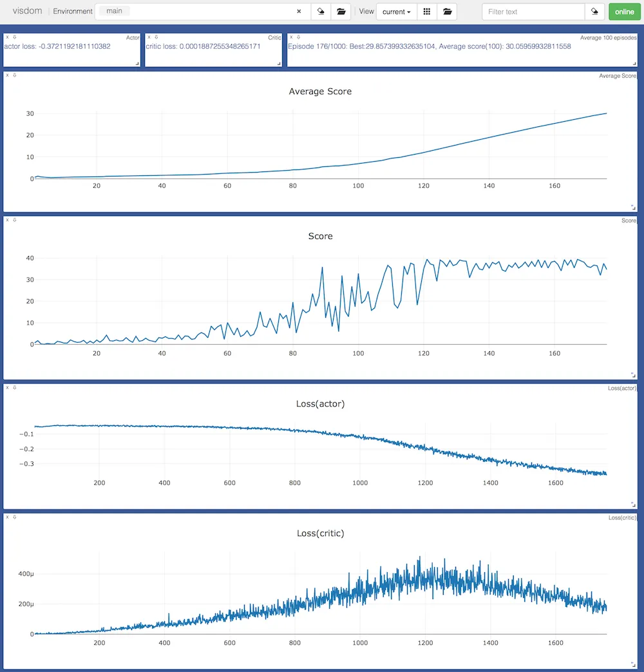Click the download arrow on the critic loss pane
The width and height of the screenshot is (644, 672).
coord(156,37)
